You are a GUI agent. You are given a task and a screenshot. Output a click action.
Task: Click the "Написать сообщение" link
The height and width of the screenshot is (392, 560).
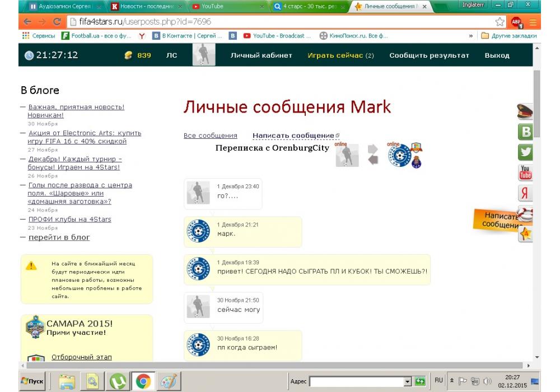point(293,136)
